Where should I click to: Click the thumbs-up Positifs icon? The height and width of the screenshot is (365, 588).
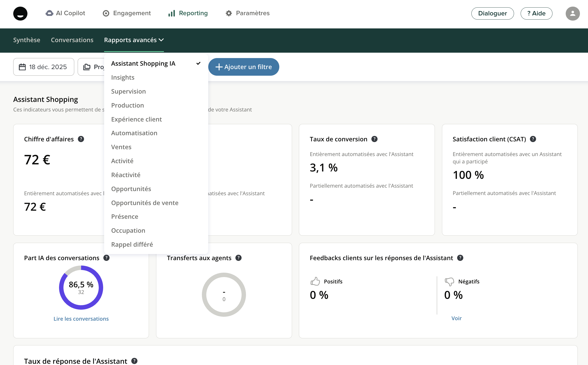point(315,281)
